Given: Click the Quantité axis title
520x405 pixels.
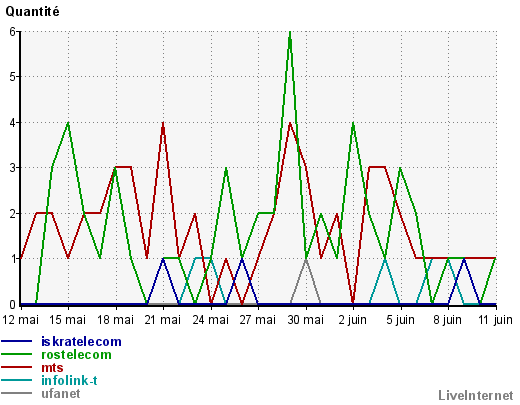Looking at the screenshot, I should point(32,12).
